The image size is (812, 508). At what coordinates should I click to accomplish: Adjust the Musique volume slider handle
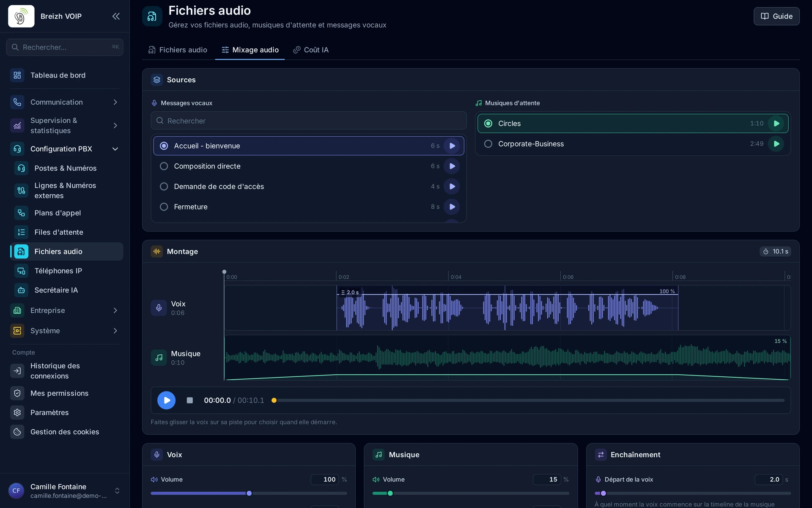[390, 493]
